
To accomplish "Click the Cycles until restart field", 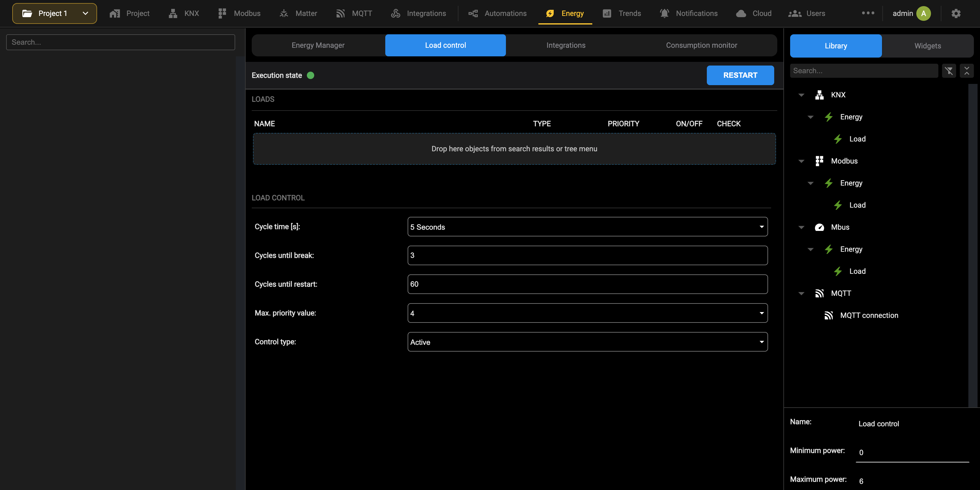I will [587, 284].
